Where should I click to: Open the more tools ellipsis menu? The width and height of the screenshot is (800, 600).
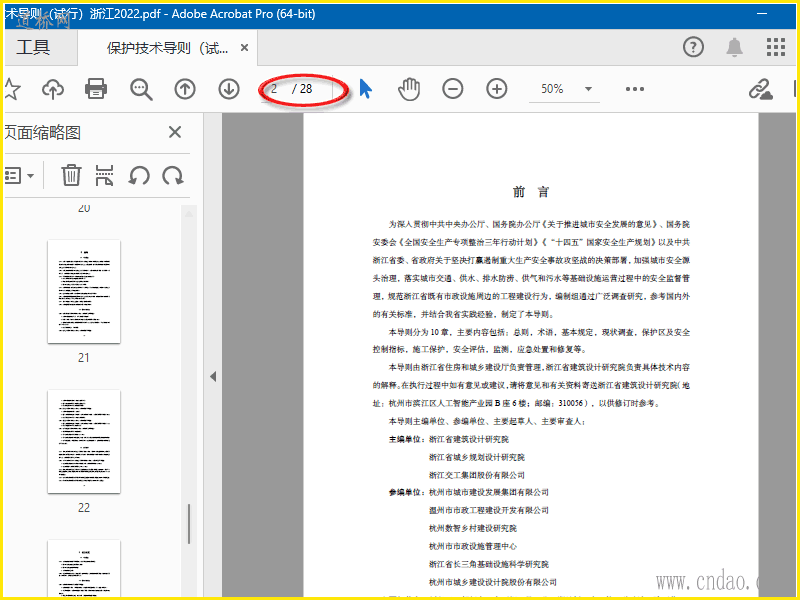coord(635,89)
